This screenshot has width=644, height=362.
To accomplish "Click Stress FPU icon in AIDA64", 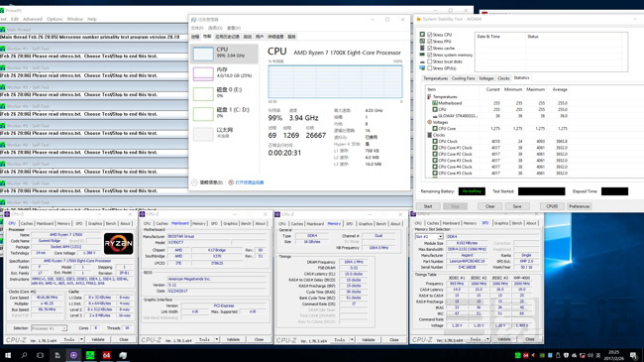I will (x=422, y=41).
